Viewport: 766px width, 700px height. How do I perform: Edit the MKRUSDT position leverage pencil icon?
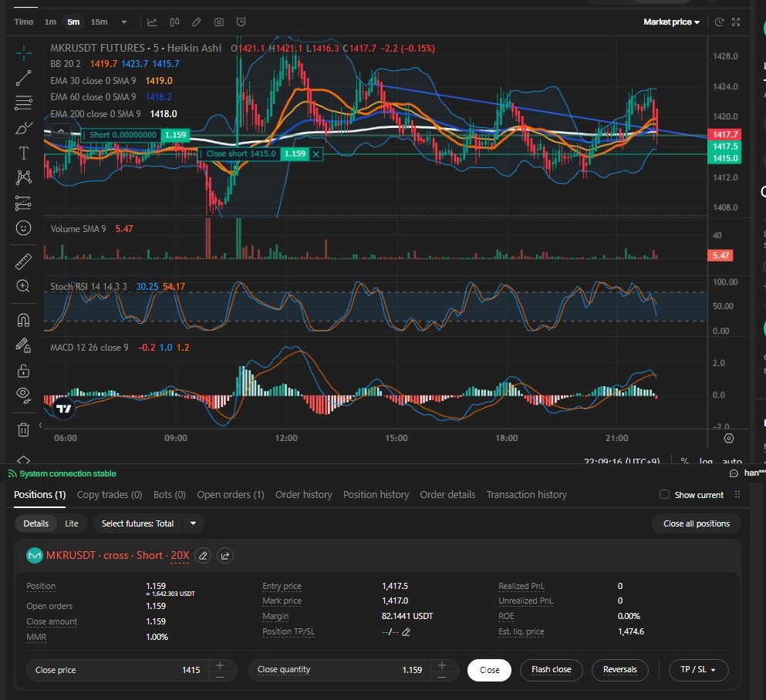(x=203, y=556)
